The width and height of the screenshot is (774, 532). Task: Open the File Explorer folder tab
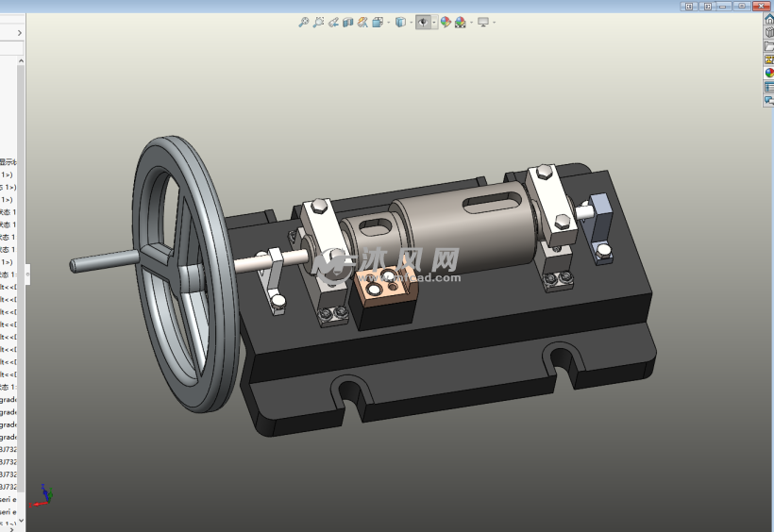click(768, 45)
